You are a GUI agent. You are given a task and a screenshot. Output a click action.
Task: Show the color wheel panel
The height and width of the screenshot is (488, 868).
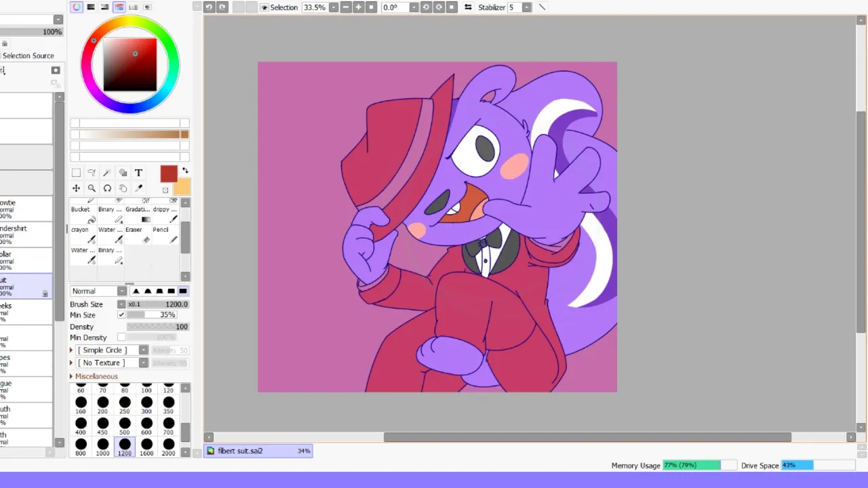pos(77,7)
